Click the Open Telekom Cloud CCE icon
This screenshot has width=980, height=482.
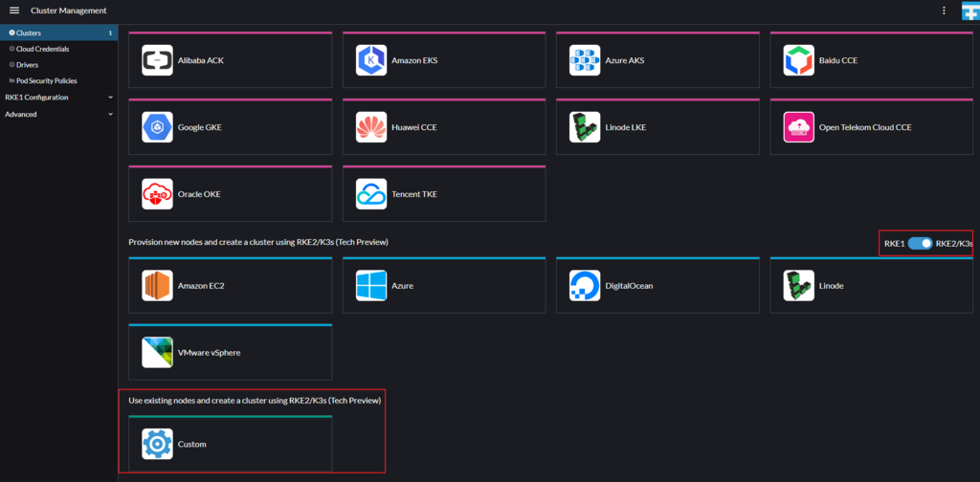coord(799,127)
